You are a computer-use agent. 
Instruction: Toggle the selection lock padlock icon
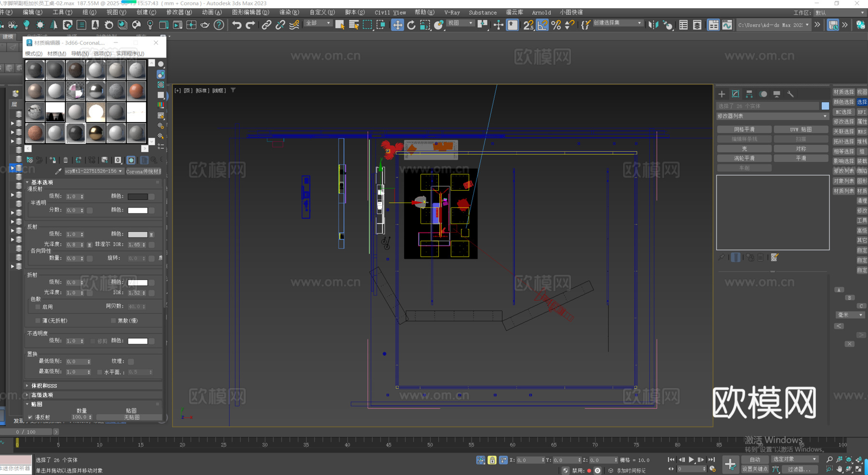(492, 460)
